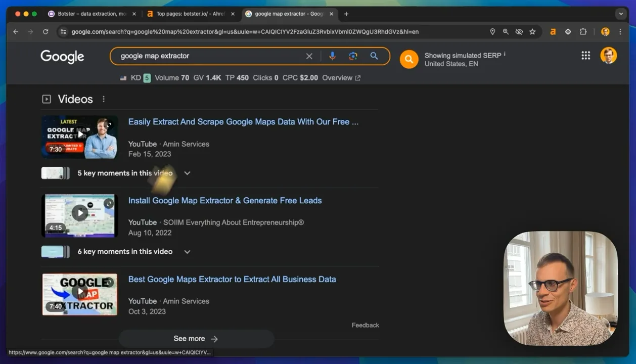This screenshot has height=364, width=636.
Task: Open site information icon in address bar
Action: 63,32
